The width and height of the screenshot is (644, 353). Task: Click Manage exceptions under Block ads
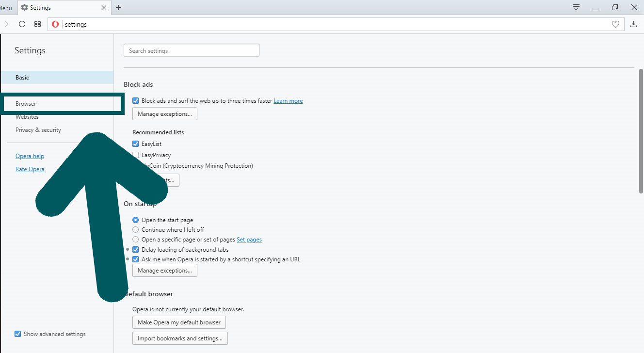(x=165, y=114)
